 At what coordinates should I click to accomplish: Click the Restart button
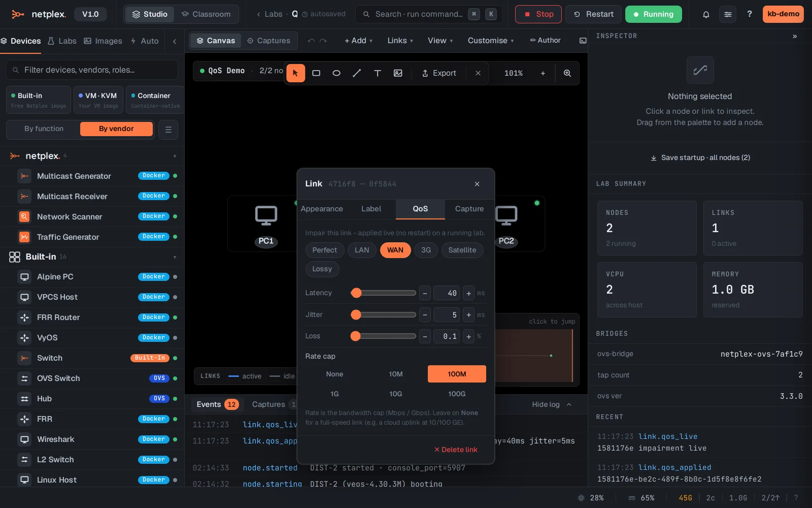coord(593,14)
